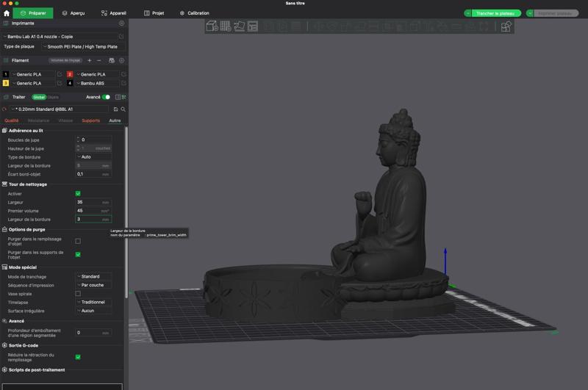This screenshot has height=390, width=588.
Task: Open Type de bordure Auto dropdown
Action: click(94, 157)
